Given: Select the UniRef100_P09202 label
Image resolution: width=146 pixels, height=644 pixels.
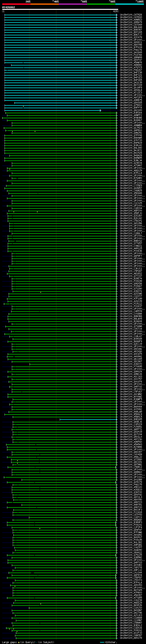Looking at the screenshot, I should (131, 631).
